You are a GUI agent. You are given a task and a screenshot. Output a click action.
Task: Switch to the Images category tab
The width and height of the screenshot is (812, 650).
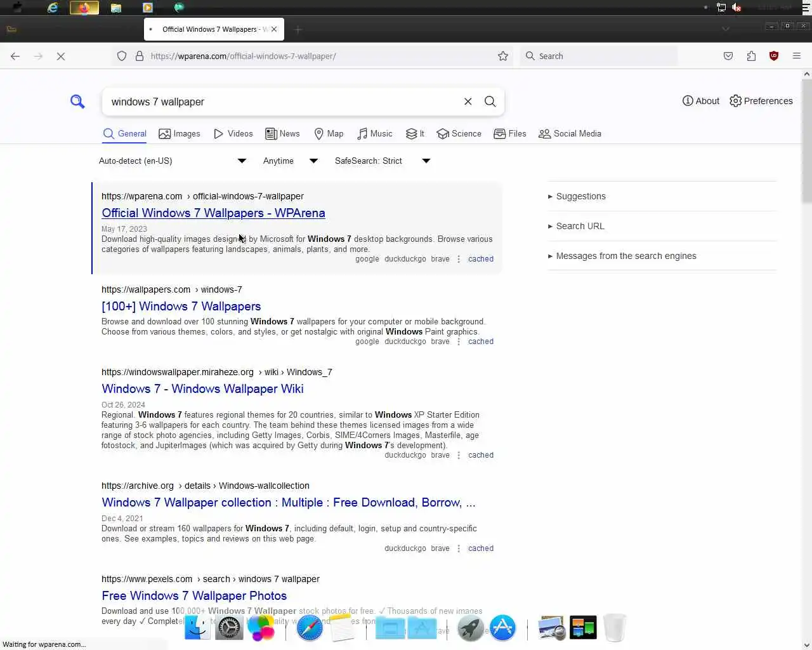click(x=180, y=133)
